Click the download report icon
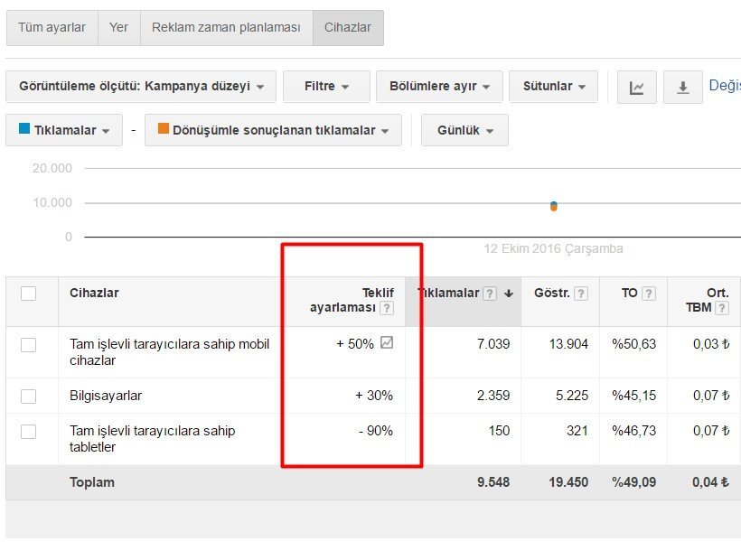741x560 pixels. pyautogui.click(x=683, y=87)
